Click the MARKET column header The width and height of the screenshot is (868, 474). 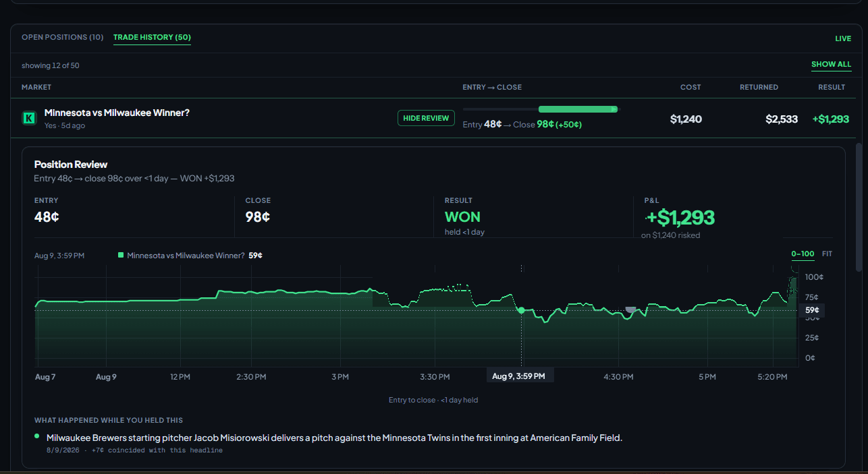[x=36, y=87]
